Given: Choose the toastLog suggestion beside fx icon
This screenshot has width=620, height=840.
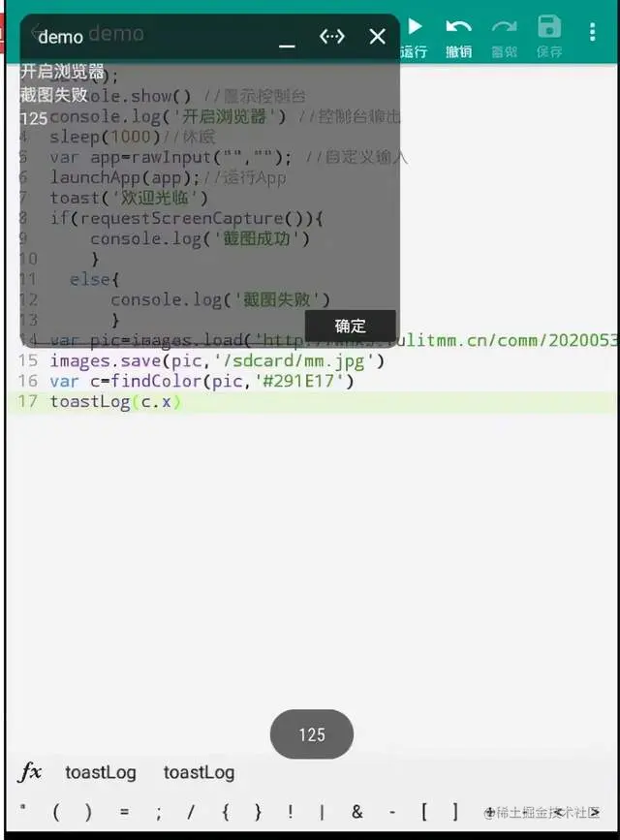Looking at the screenshot, I should click(100, 772).
